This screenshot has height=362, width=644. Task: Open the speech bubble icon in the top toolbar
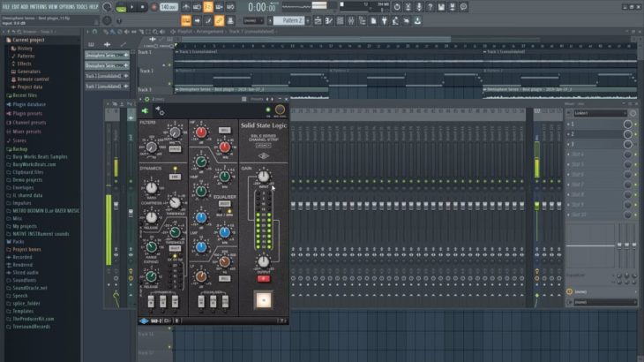pyautogui.click(x=463, y=7)
